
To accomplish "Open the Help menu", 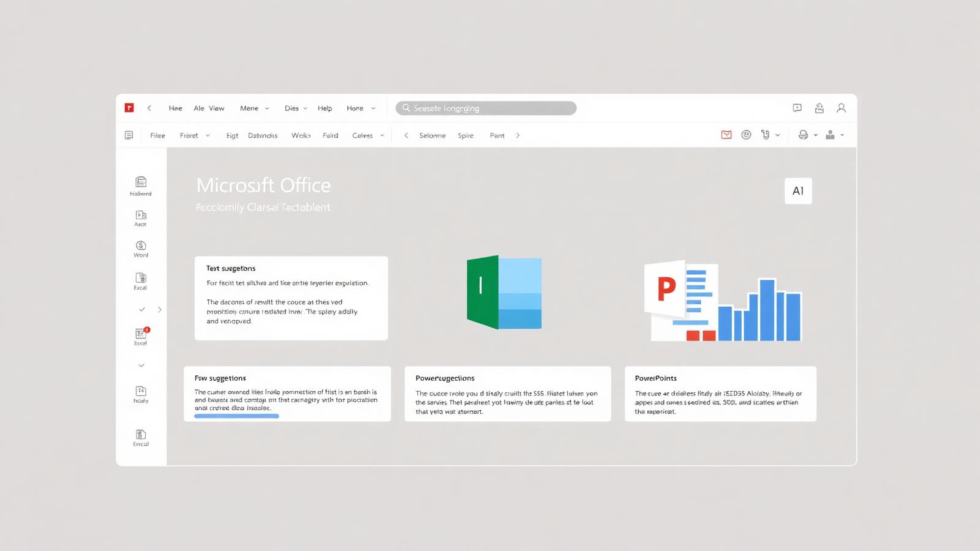I will click(325, 108).
